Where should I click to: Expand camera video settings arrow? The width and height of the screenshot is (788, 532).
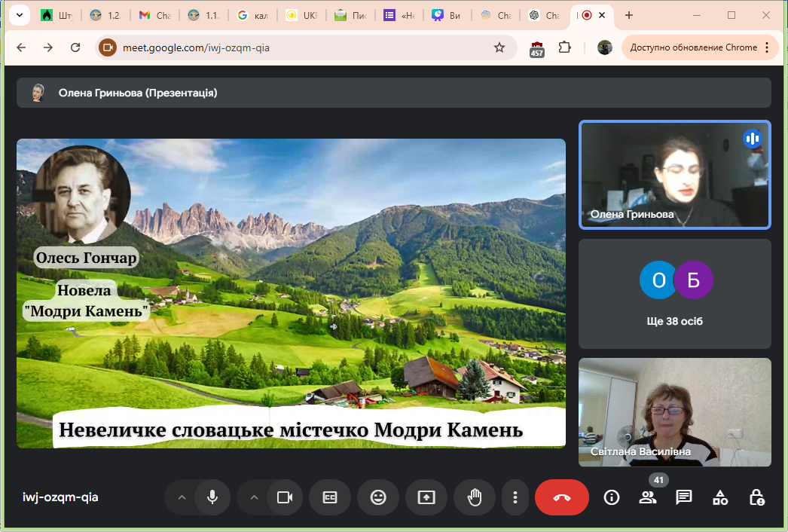tap(253, 497)
